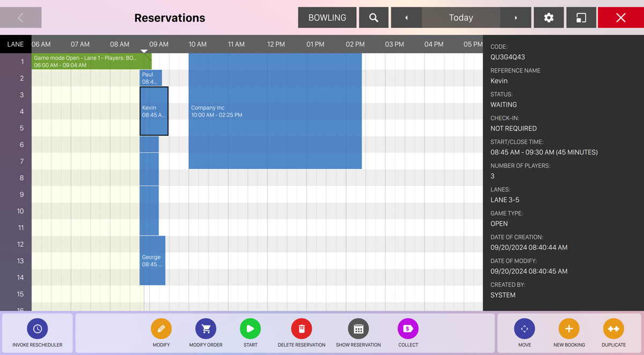Click the Delete Reservation trash icon
This screenshot has height=355, width=644.
pyautogui.click(x=301, y=329)
